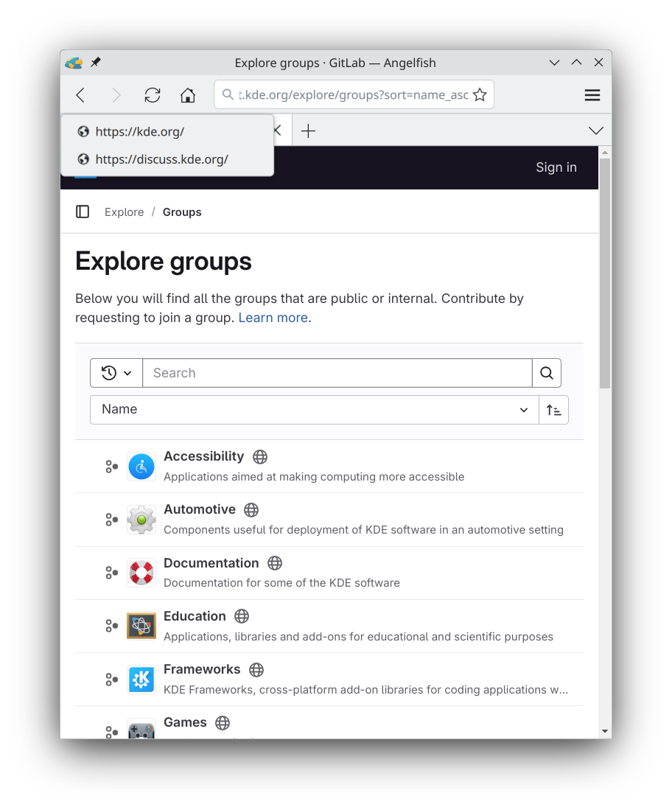Click the public globe icon next to Games
This screenshot has height=810, width=672.
click(223, 723)
